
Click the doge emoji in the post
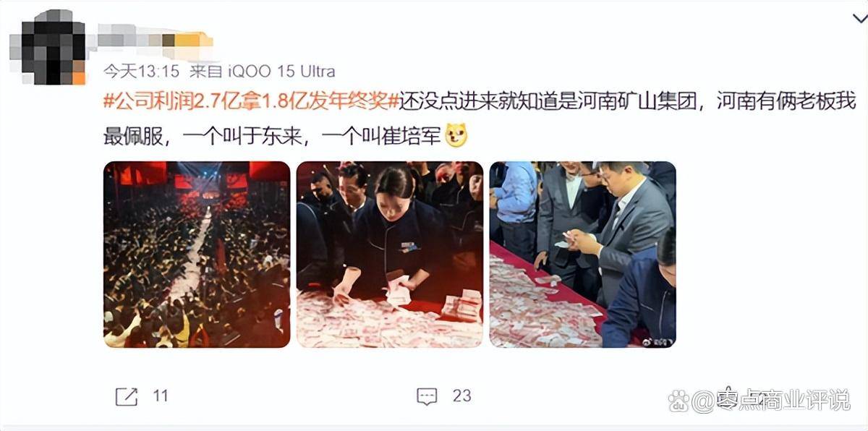[x=456, y=135]
